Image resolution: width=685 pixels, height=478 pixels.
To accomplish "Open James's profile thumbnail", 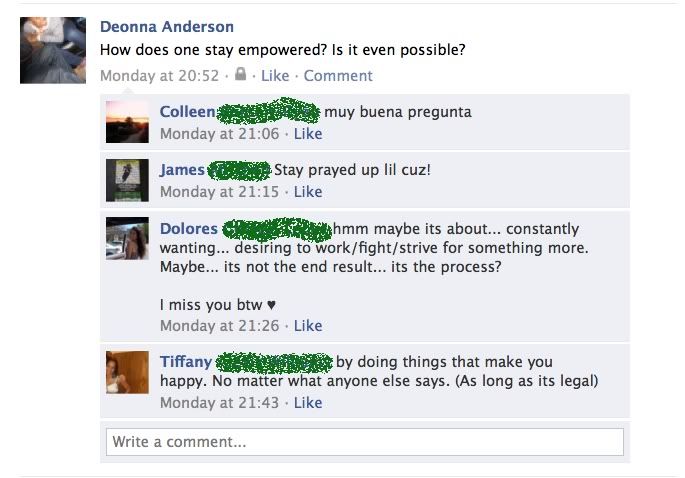I will tap(127, 180).
